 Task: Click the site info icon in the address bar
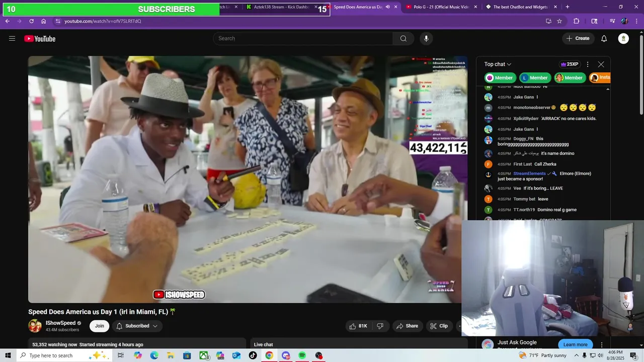58,21
